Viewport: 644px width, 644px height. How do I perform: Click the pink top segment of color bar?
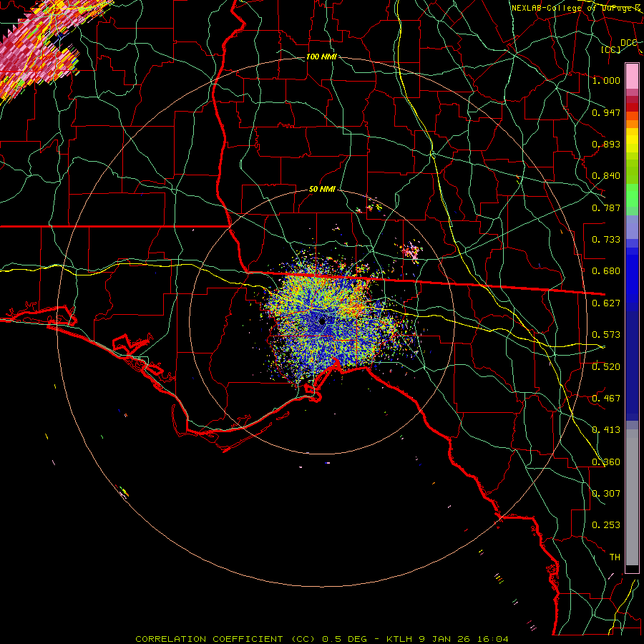pos(632,76)
